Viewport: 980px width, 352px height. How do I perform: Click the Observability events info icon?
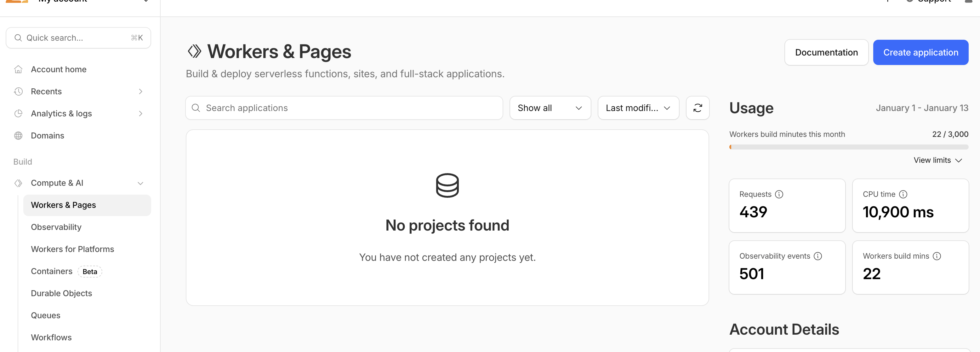[x=818, y=256]
